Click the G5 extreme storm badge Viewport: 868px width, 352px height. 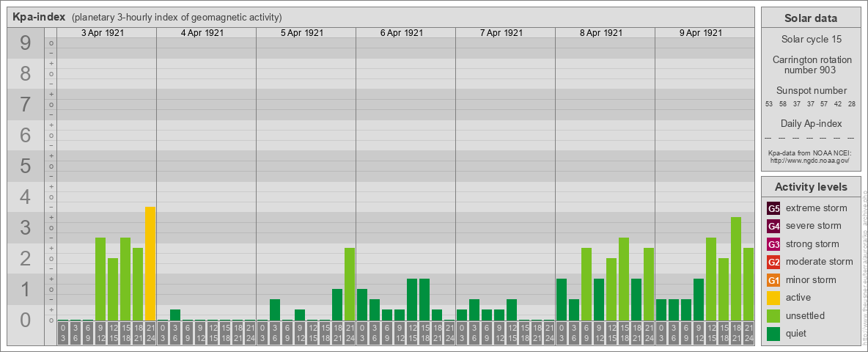773,208
